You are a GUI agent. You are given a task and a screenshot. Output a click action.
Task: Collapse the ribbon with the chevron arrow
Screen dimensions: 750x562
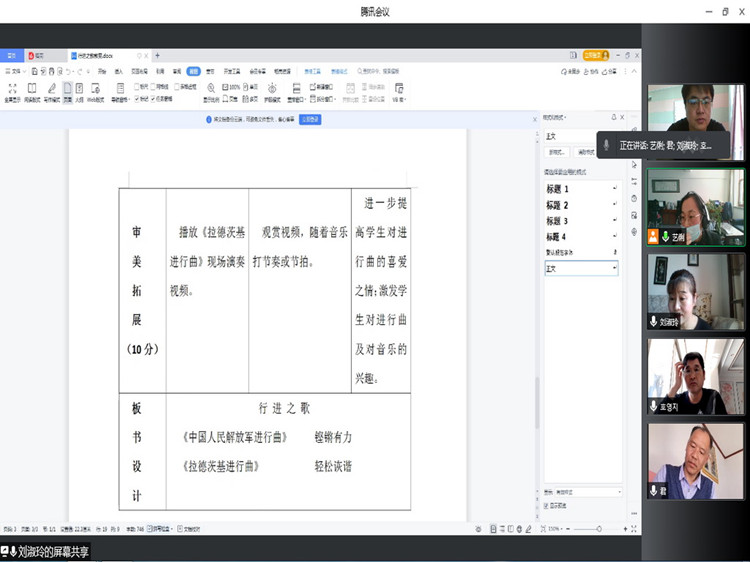[634, 71]
